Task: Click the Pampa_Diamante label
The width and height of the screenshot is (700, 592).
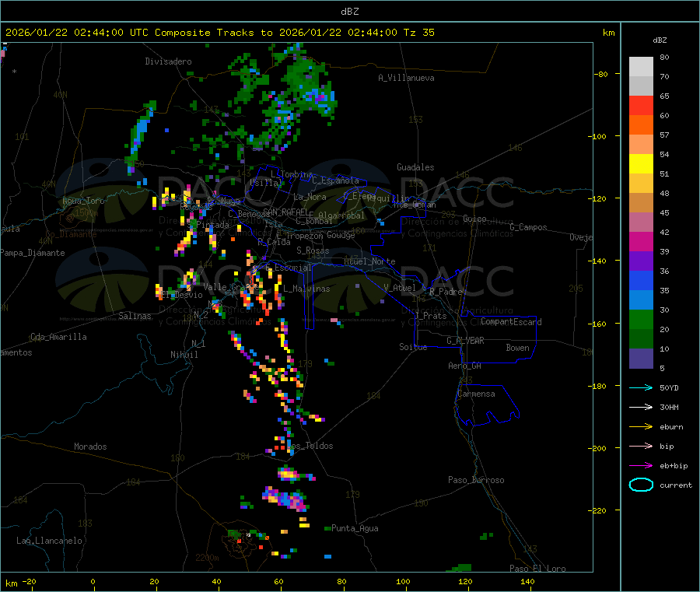Action: coord(33,253)
